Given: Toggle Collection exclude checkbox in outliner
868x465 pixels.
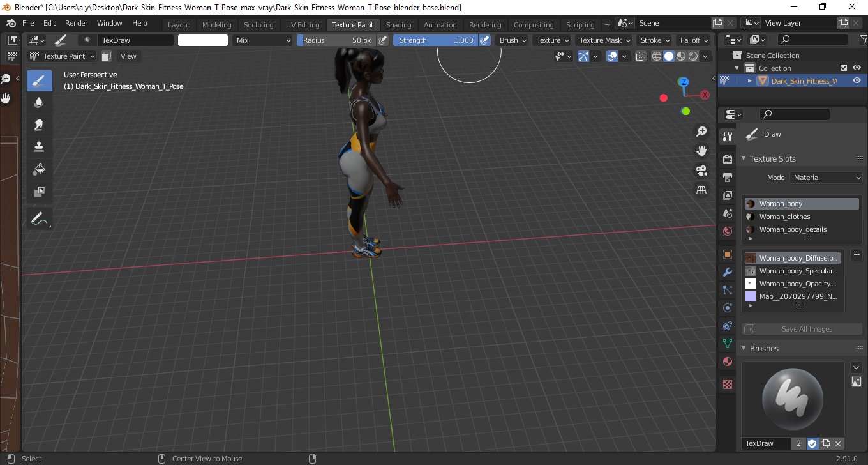Looking at the screenshot, I should click(844, 68).
